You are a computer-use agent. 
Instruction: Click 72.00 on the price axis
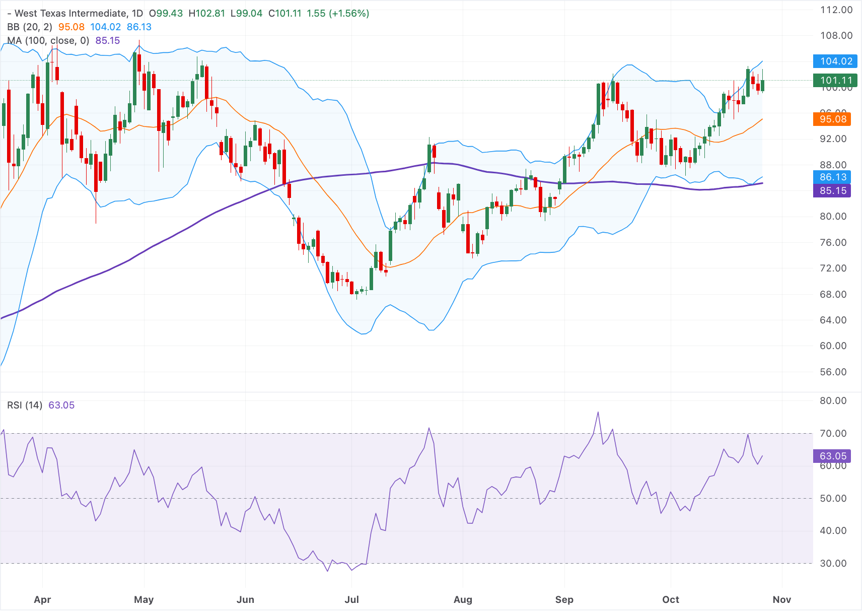[833, 268]
